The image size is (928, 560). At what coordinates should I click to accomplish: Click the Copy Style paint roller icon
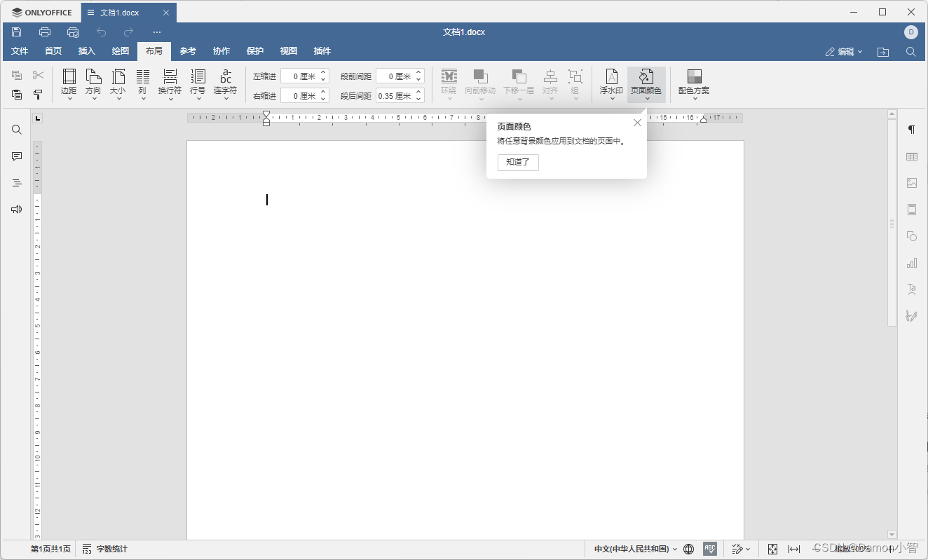39,95
